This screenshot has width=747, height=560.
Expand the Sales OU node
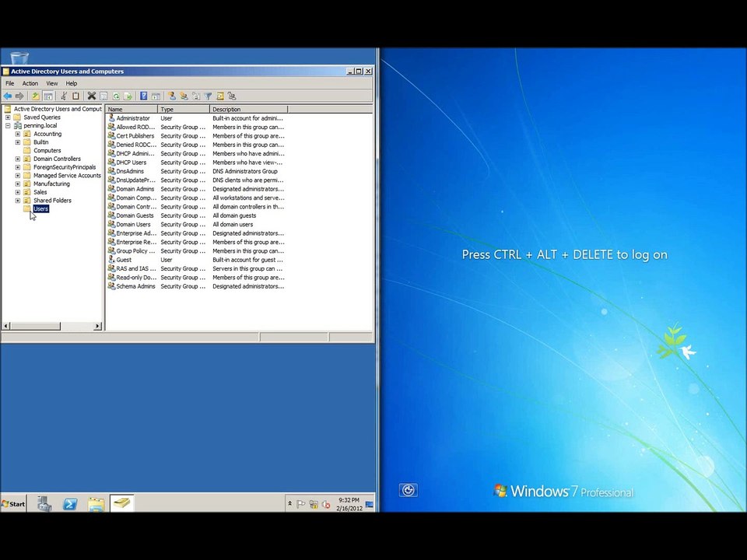[18, 192]
